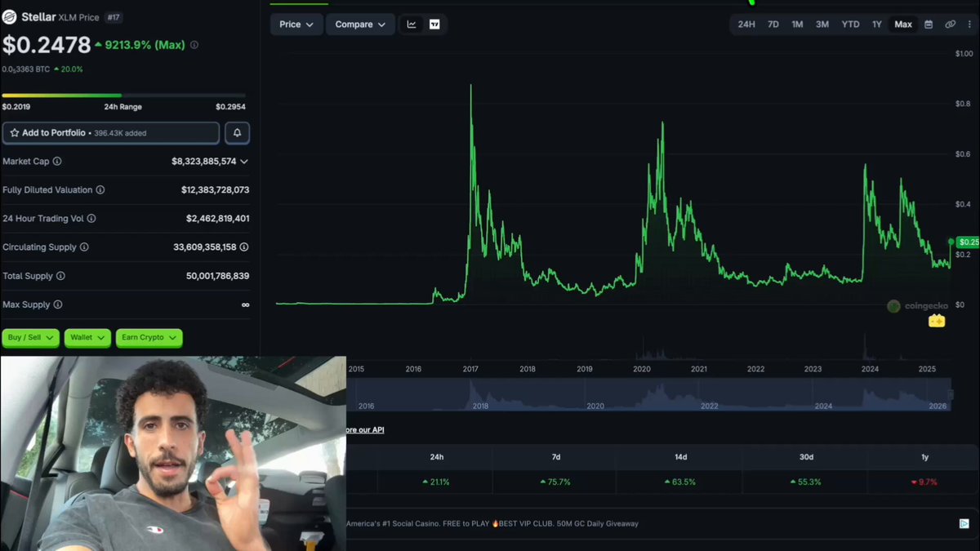Open the Price dropdown
This screenshot has height=551, width=980.
pyautogui.click(x=296, y=24)
